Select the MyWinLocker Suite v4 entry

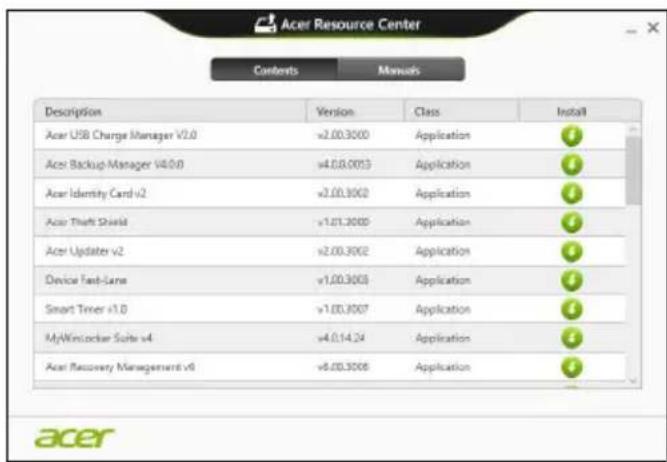click(x=99, y=338)
